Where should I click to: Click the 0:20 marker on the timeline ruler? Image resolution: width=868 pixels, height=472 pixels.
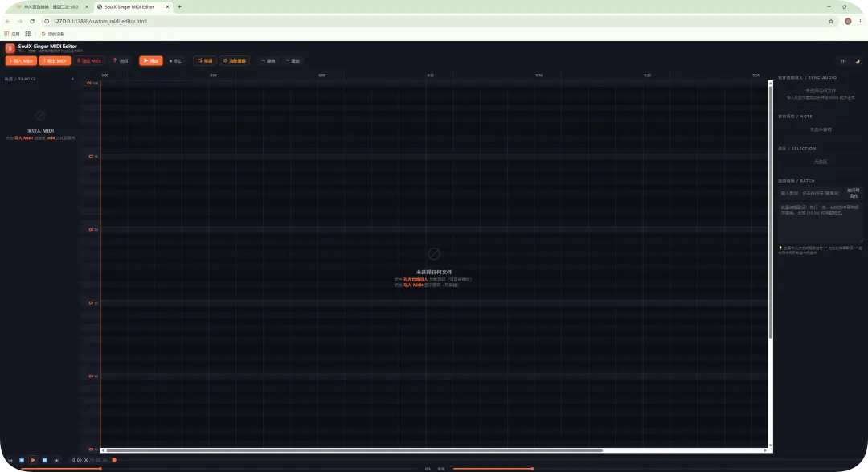(647, 76)
